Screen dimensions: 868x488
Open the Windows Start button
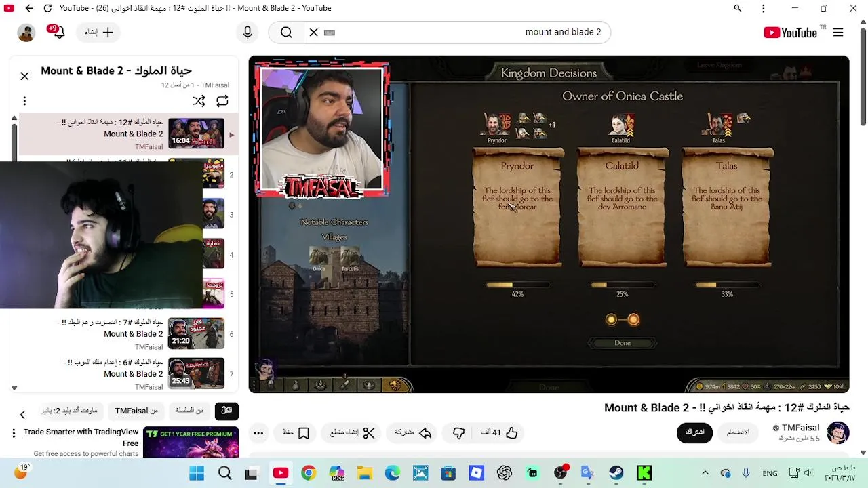coord(197,473)
